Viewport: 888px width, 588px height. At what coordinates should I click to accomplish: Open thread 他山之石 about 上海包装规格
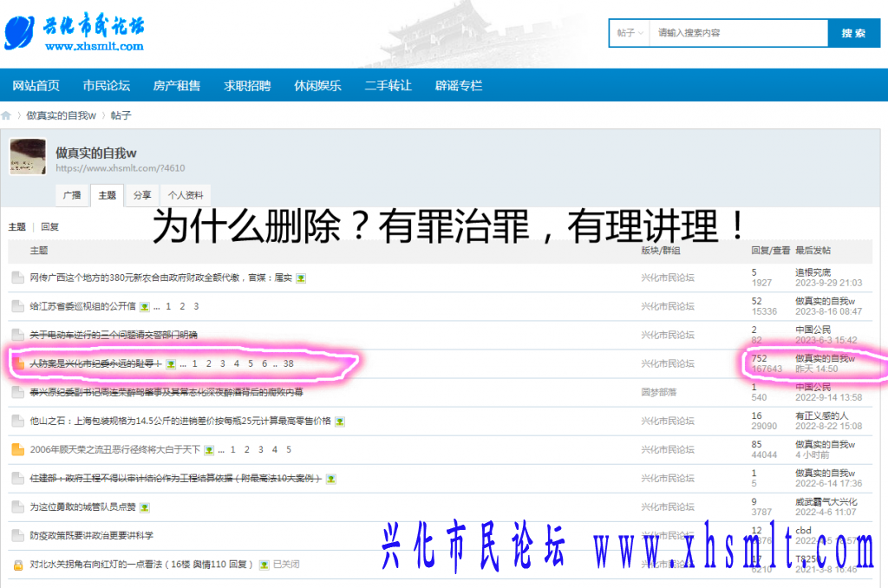pyautogui.click(x=180, y=421)
